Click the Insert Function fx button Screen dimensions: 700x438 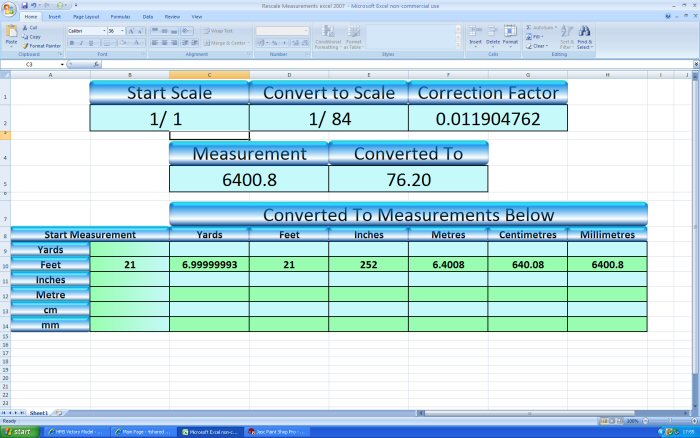[96, 64]
